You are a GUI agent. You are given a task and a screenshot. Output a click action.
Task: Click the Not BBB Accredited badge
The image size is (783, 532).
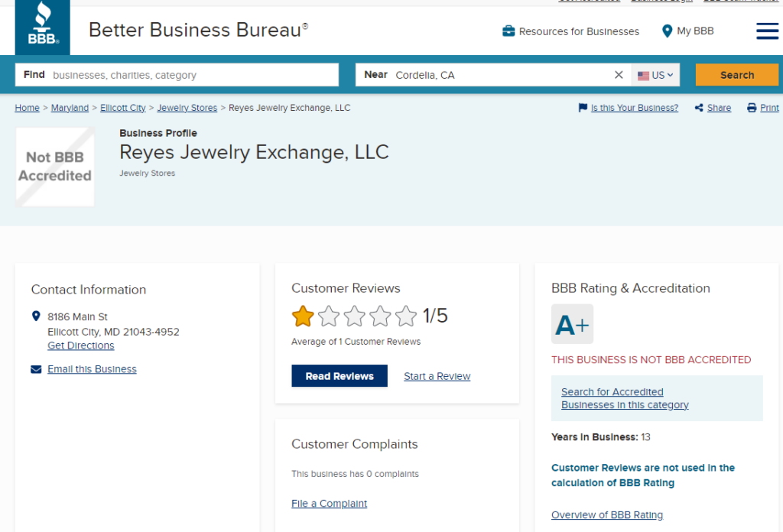point(55,167)
